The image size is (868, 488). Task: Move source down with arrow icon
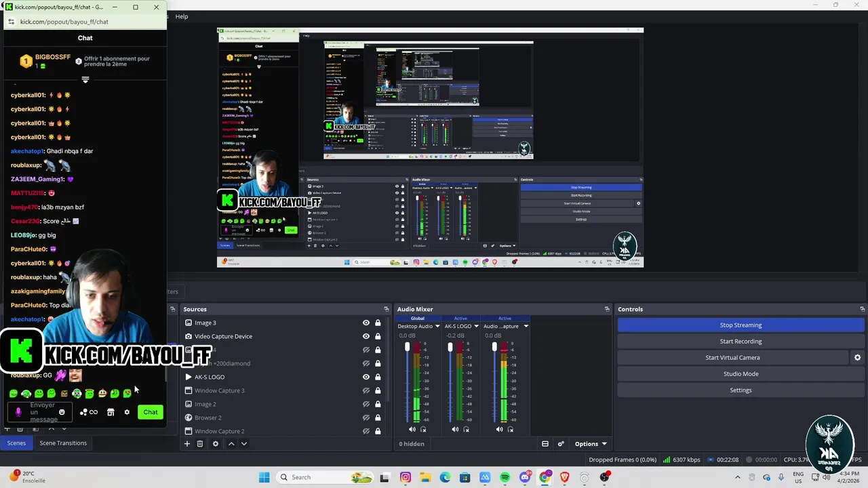click(x=244, y=444)
